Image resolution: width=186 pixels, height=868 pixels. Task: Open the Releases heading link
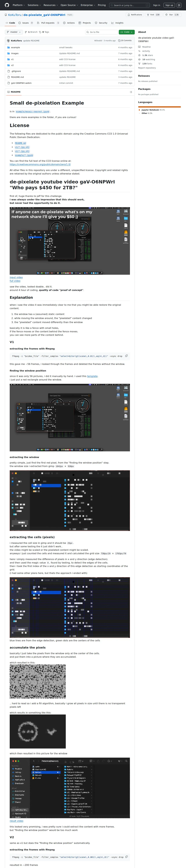(144, 76)
